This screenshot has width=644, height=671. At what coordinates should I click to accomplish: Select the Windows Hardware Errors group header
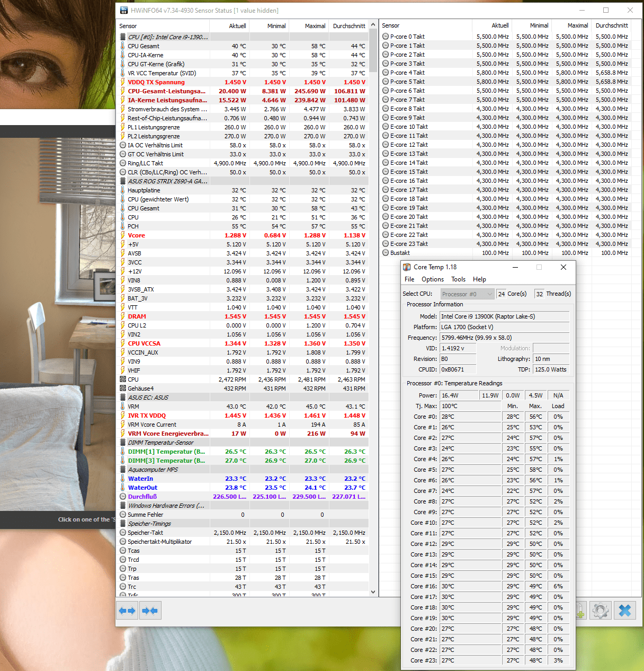pos(243,506)
